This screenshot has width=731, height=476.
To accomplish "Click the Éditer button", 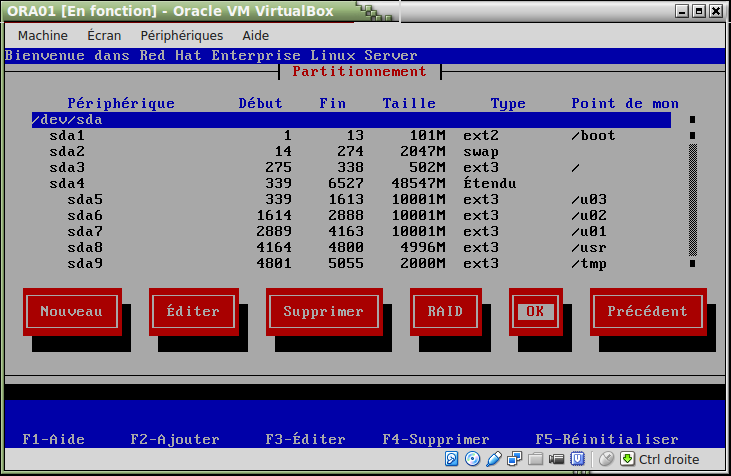I will pos(193,311).
